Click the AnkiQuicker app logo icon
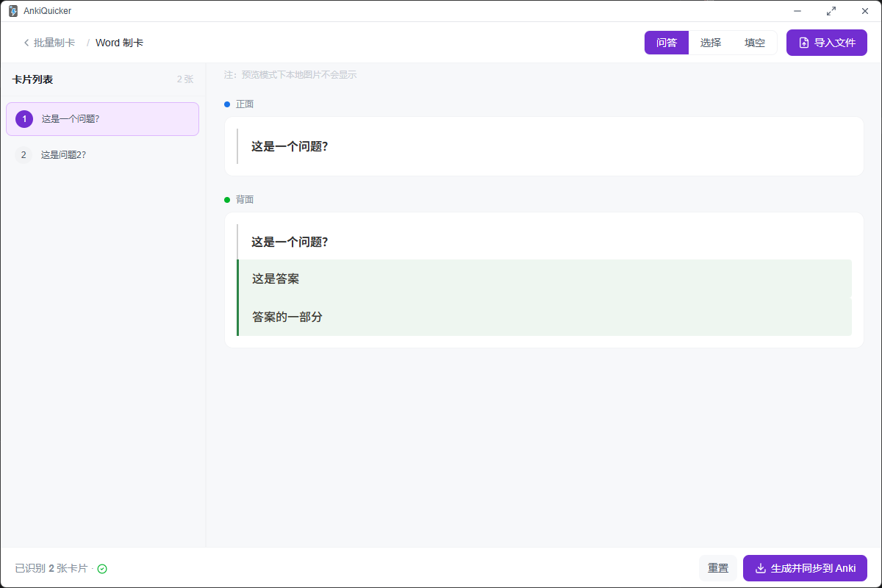The height and width of the screenshot is (588, 882). coord(13,11)
